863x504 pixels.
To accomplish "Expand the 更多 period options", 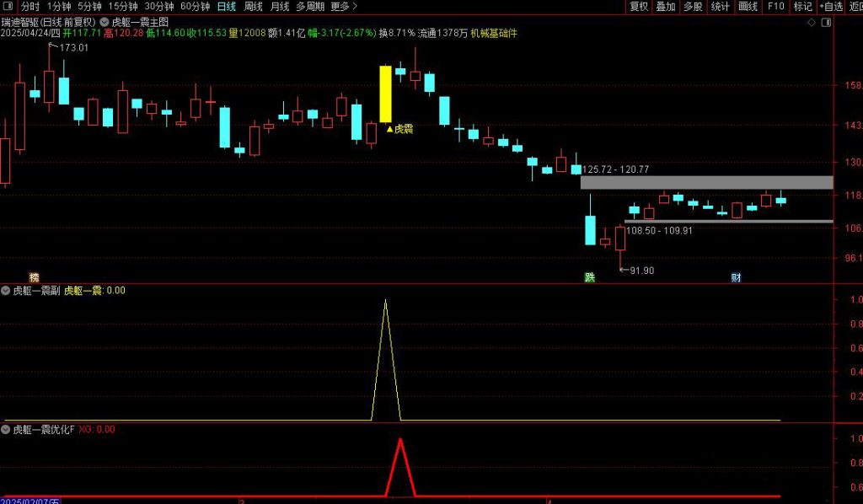I will click(x=343, y=6).
